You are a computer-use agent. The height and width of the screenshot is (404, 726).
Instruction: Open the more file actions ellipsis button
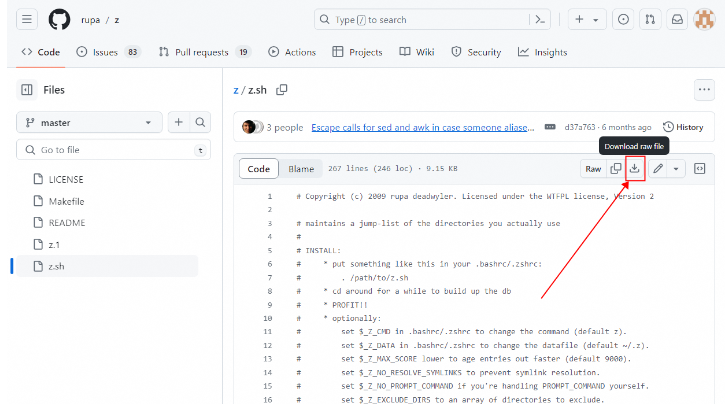click(704, 90)
